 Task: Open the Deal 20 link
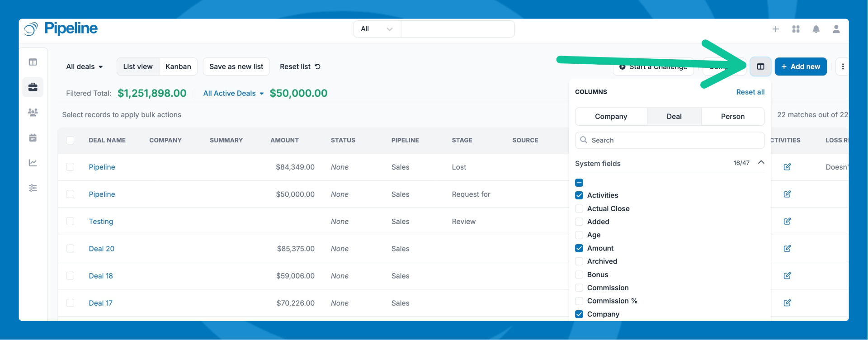click(x=102, y=248)
